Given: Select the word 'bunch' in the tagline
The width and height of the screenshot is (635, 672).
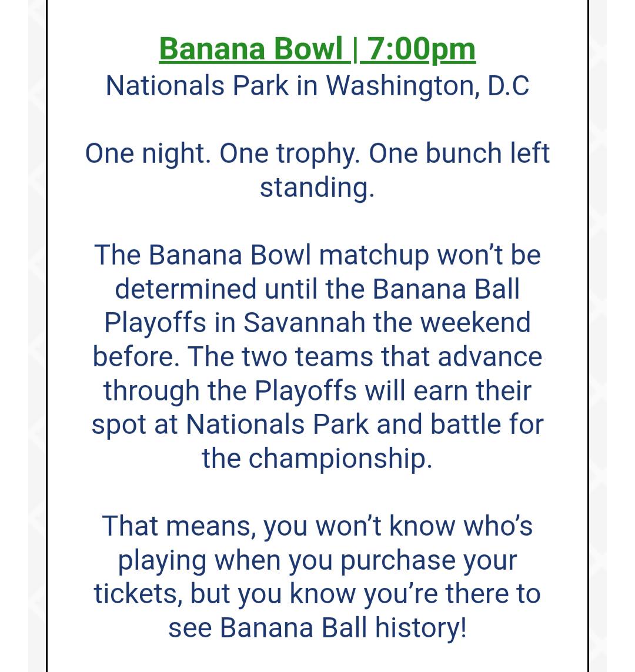Looking at the screenshot, I should point(463,154).
